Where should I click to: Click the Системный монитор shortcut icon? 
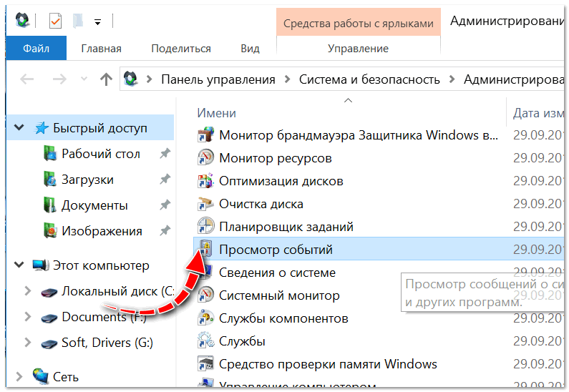pyautogui.click(x=205, y=295)
